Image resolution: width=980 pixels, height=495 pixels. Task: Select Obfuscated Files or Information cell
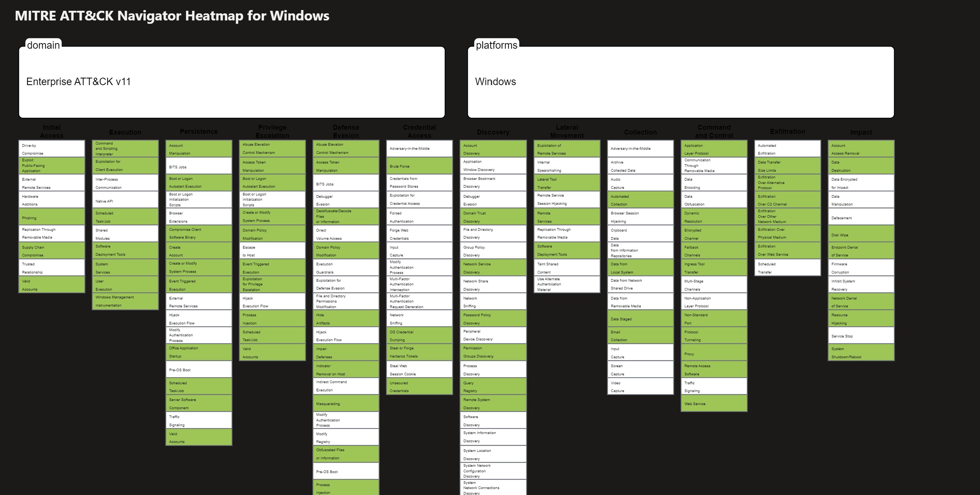click(346, 454)
